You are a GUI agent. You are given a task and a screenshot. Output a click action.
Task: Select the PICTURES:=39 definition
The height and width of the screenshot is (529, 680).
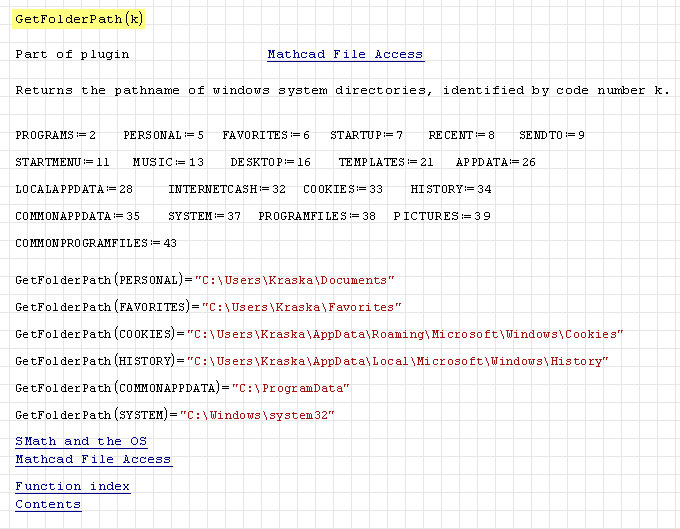[x=442, y=216]
